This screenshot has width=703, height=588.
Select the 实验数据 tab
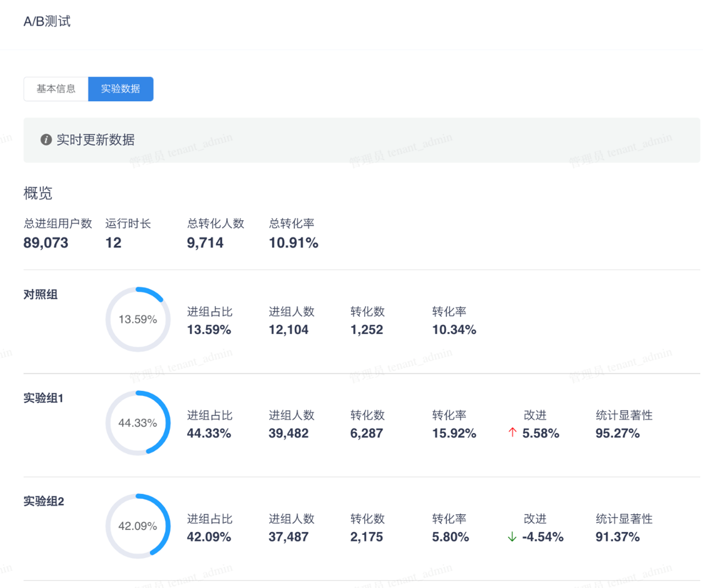[121, 89]
